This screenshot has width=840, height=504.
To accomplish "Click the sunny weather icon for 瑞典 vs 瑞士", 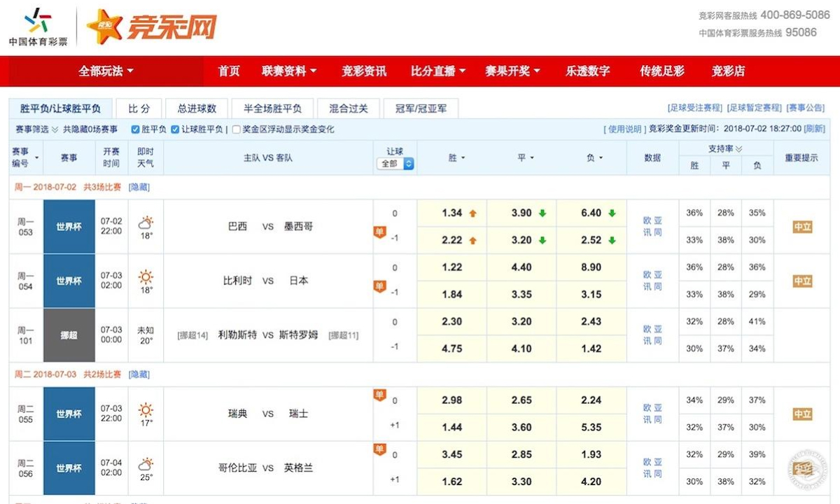I will coord(146,409).
